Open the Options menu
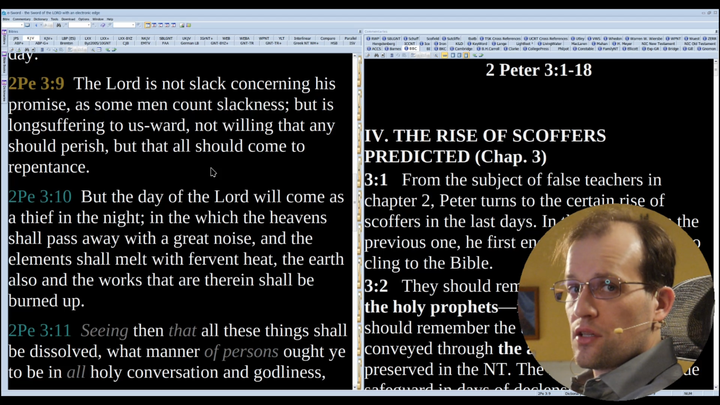This screenshot has width=720, height=405. (84, 19)
